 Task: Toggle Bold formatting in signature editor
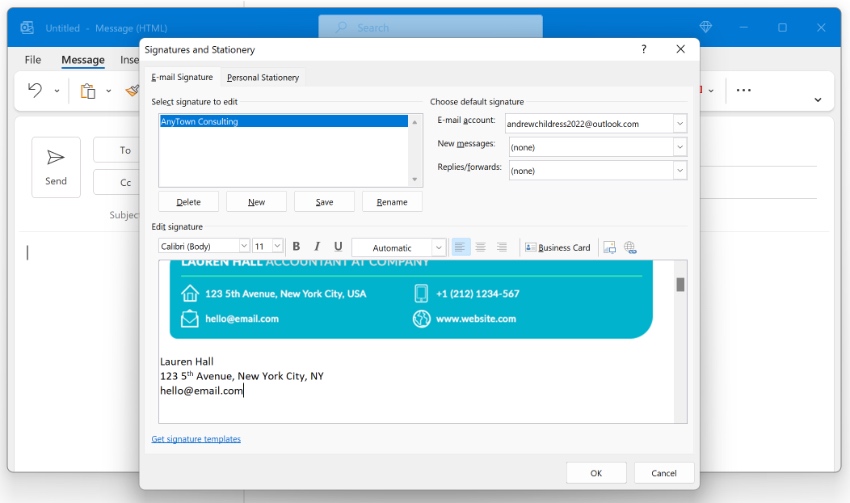[296, 247]
